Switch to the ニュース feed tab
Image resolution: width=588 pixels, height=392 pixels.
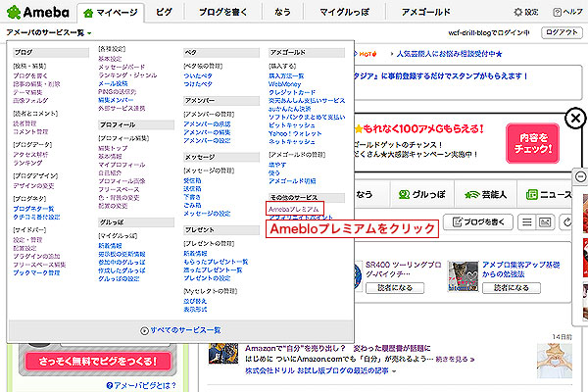(548, 194)
